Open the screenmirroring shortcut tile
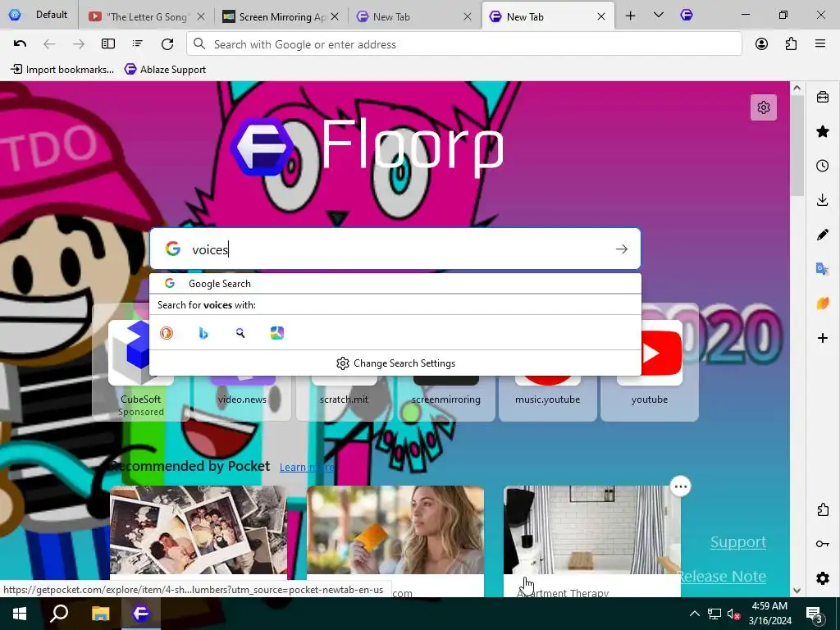This screenshot has width=840, height=630. tap(445, 399)
